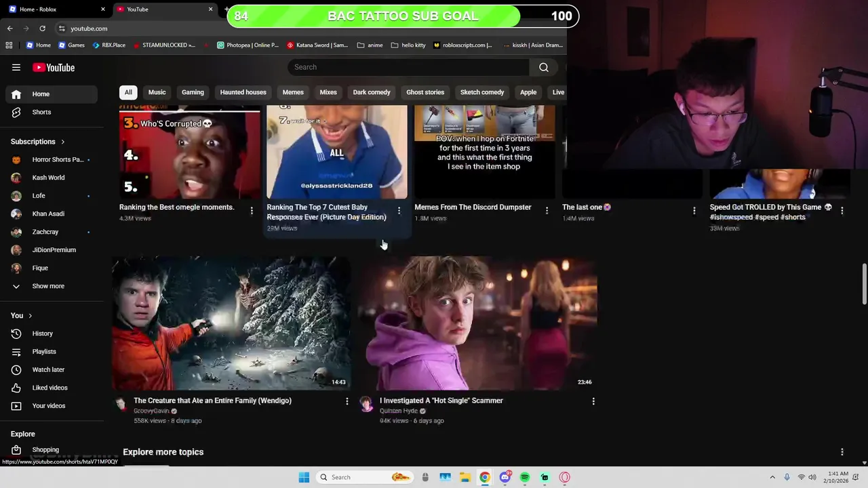
Task: Open the Wendigo video thumbnail
Action: (231, 323)
